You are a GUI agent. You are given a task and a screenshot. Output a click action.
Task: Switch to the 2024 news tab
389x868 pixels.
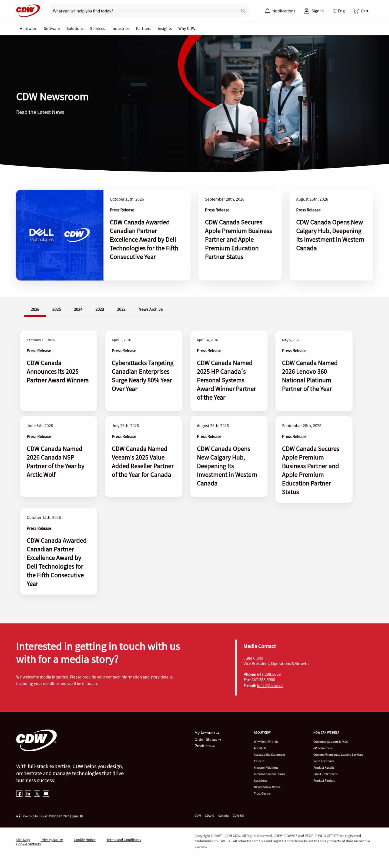(78, 309)
